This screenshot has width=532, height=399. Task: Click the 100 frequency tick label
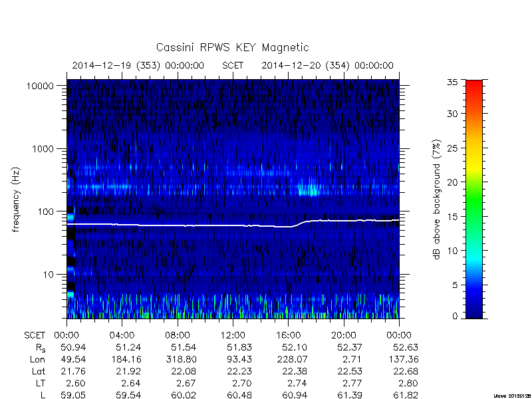(x=46, y=211)
